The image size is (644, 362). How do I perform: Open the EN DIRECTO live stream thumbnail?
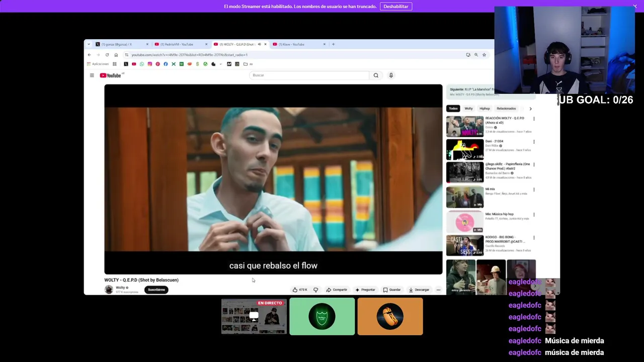pyautogui.click(x=254, y=316)
